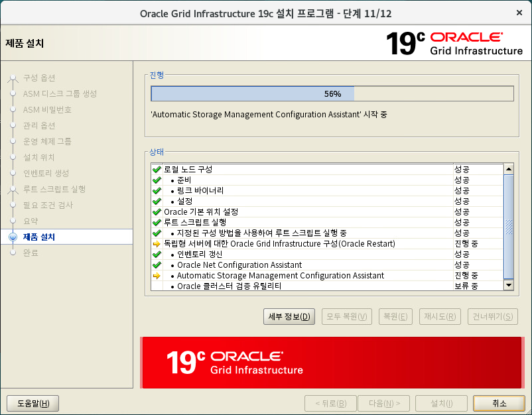532x415 pixels.
Task: Click 링크 바이너리 row text
Action: pyautogui.click(x=200, y=190)
